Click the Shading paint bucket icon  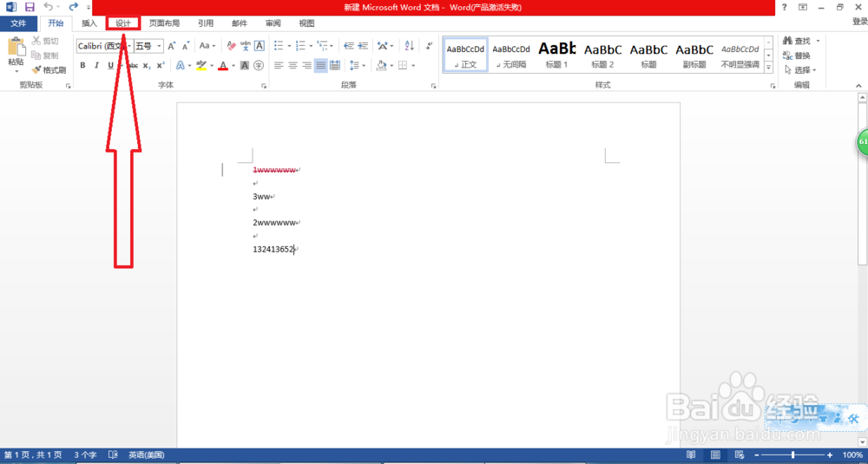(x=381, y=65)
